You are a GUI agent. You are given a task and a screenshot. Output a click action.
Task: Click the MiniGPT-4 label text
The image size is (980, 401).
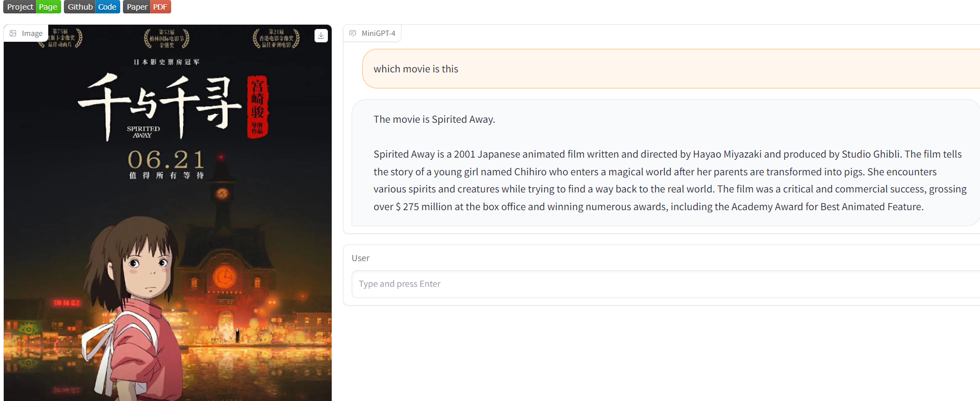tap(378, 33)
